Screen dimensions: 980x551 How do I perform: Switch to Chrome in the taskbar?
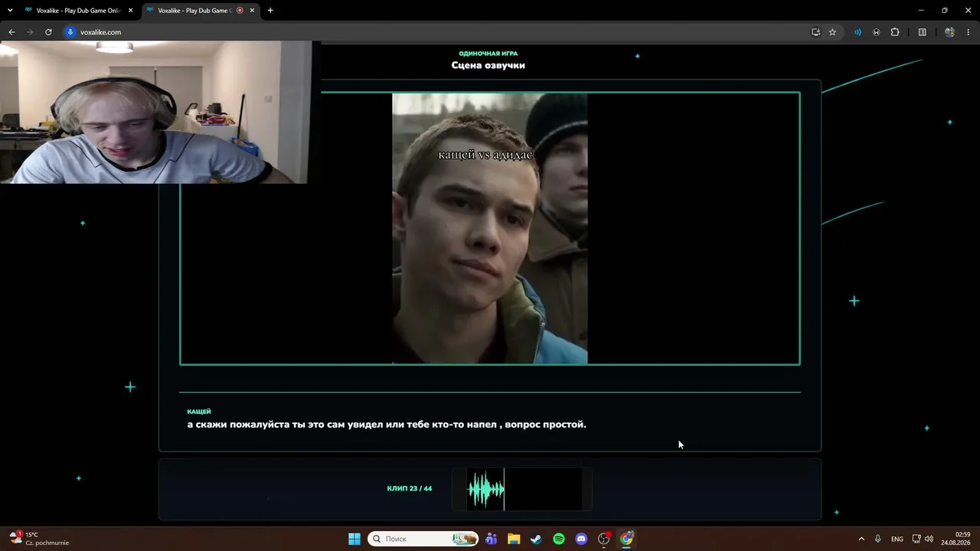click(627, 539)
